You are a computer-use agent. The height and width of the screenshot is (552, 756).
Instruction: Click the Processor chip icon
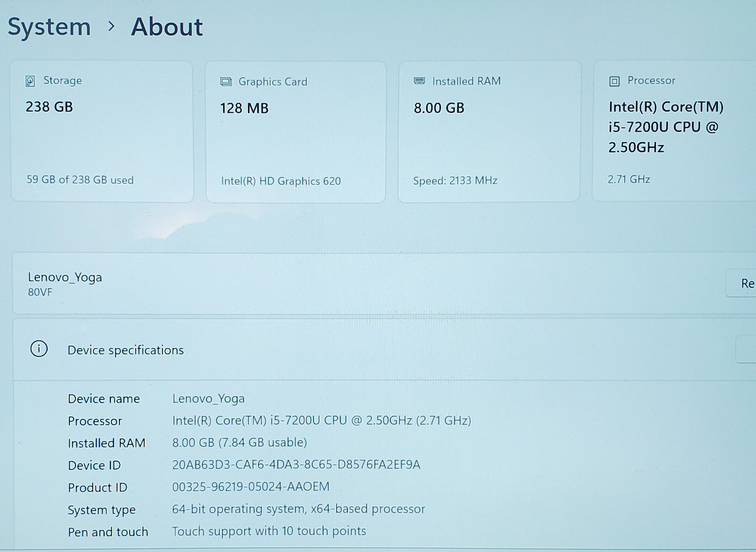click(x=614, y=81)
